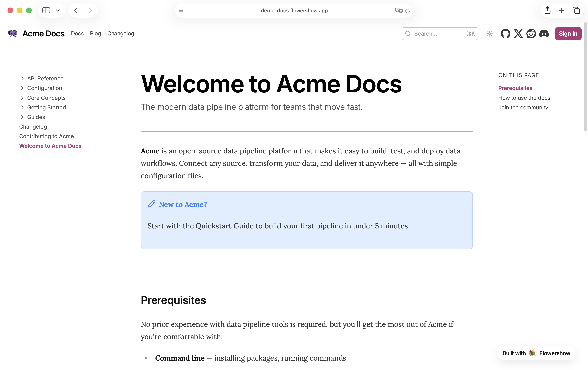Screen dimensions: 588x370
Task: Open a new tab with plus icon
Action: click(x=562, y=10)
